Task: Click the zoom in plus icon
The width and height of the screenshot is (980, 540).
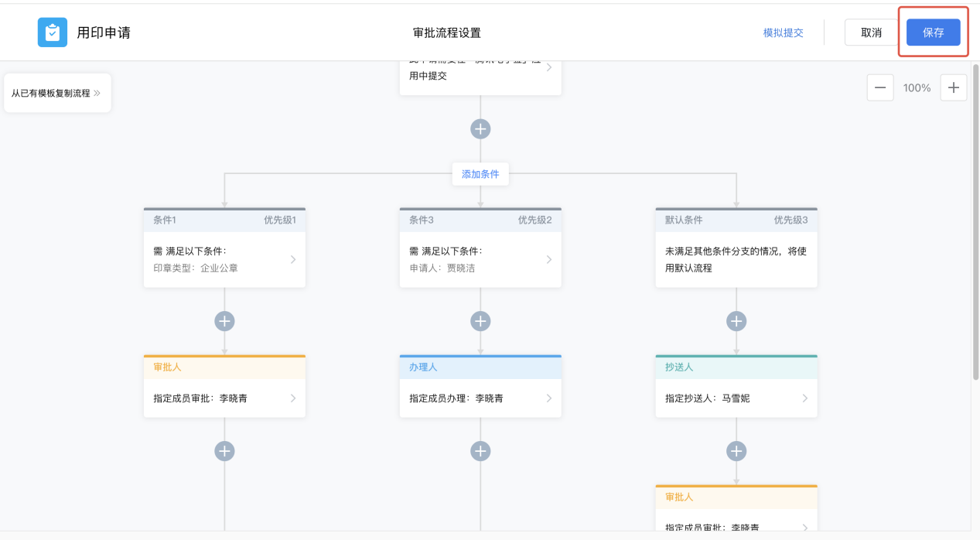Action: (x=953, y=87)
